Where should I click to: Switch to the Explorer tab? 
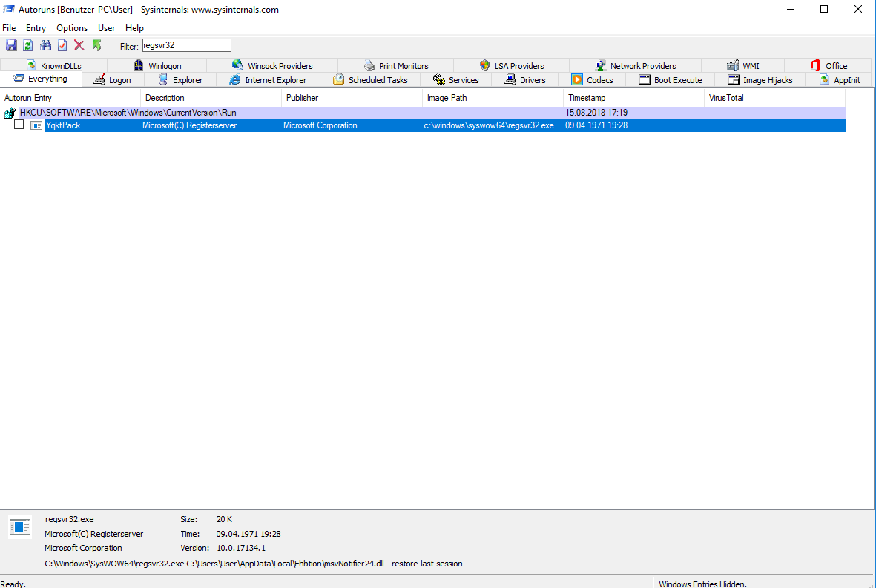[180, 80]
